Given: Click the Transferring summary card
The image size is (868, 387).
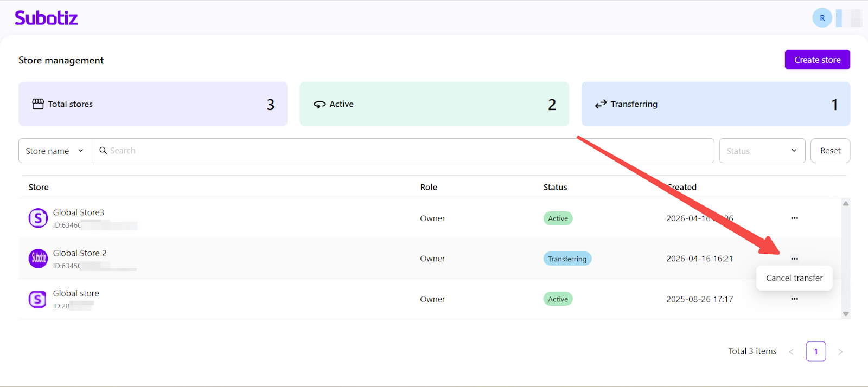Looking at the screenshot, I should [715, 104].
